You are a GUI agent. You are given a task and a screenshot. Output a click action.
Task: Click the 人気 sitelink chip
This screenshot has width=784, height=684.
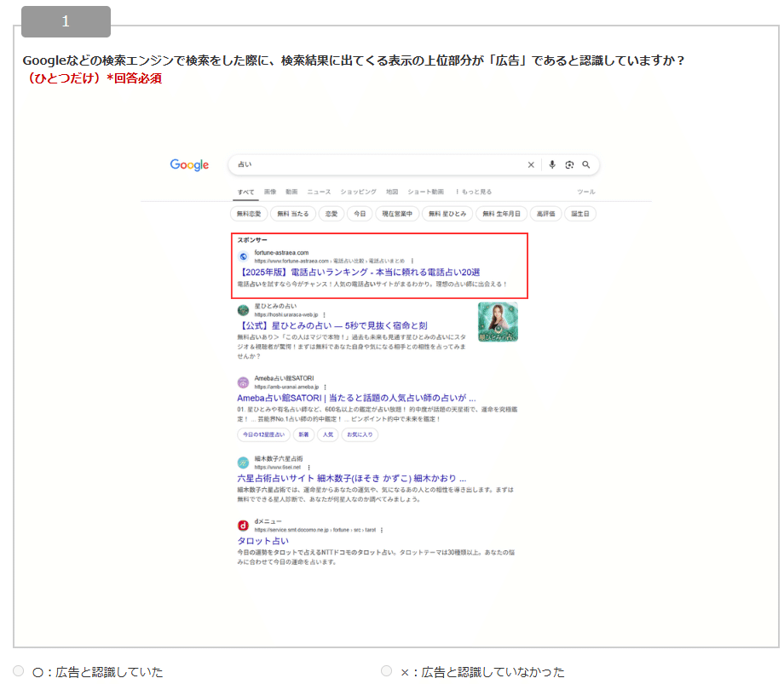pyautogui.click(x=328, y=434)
